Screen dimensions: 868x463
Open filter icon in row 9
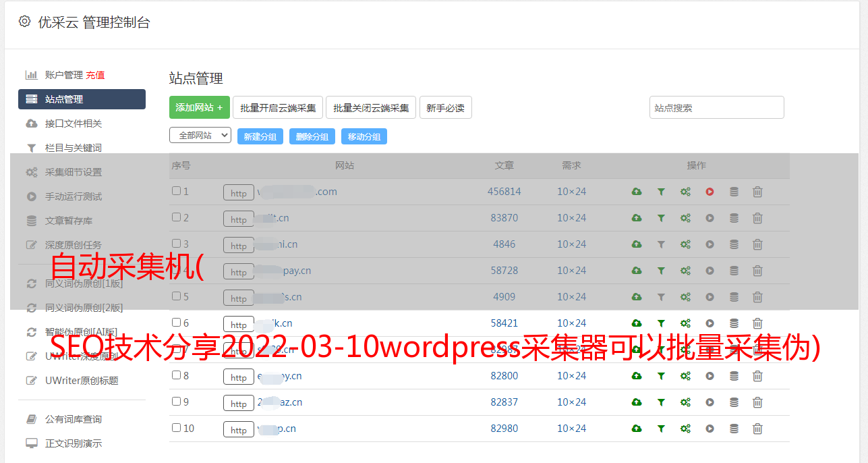(x=661, y=402)
